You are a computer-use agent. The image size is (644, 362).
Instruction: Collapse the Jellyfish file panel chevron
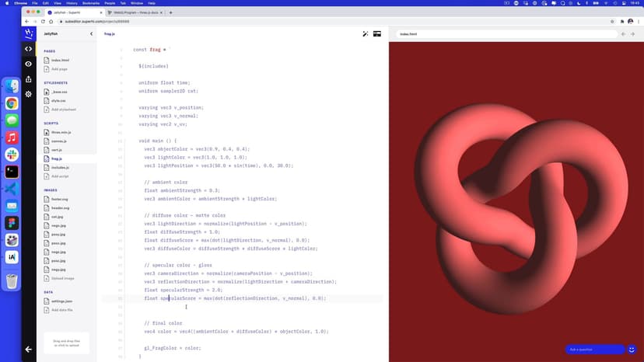pos(92,34)
